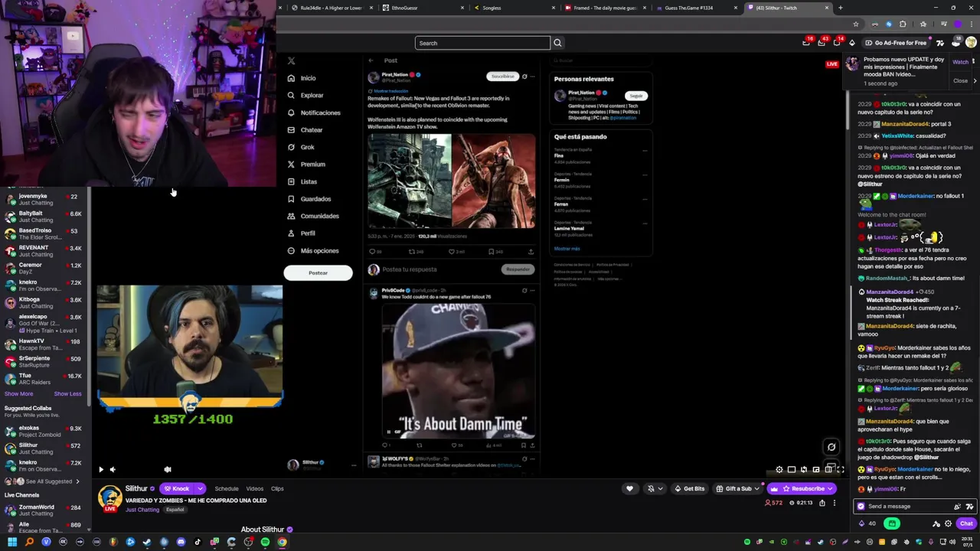Open channel more options three-dot menu
The width and height of the screenshot is (980, 551).
click(x=835, y=503)
